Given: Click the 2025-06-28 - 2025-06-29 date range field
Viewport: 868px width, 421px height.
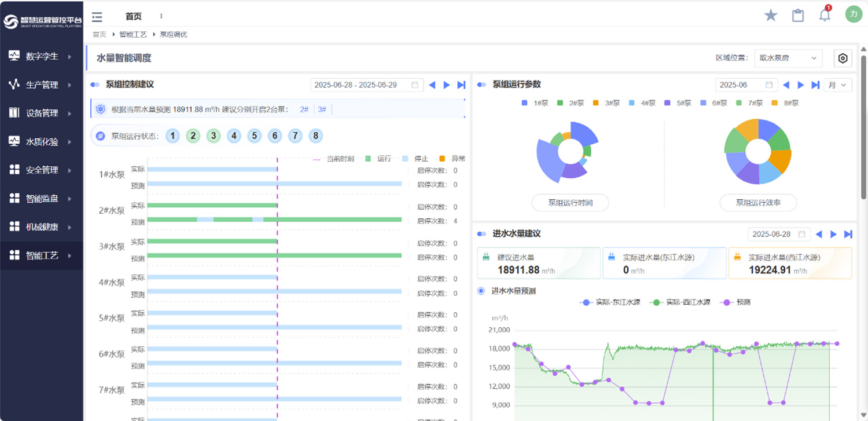Looking at the screenshot, I should pos(367,85).
